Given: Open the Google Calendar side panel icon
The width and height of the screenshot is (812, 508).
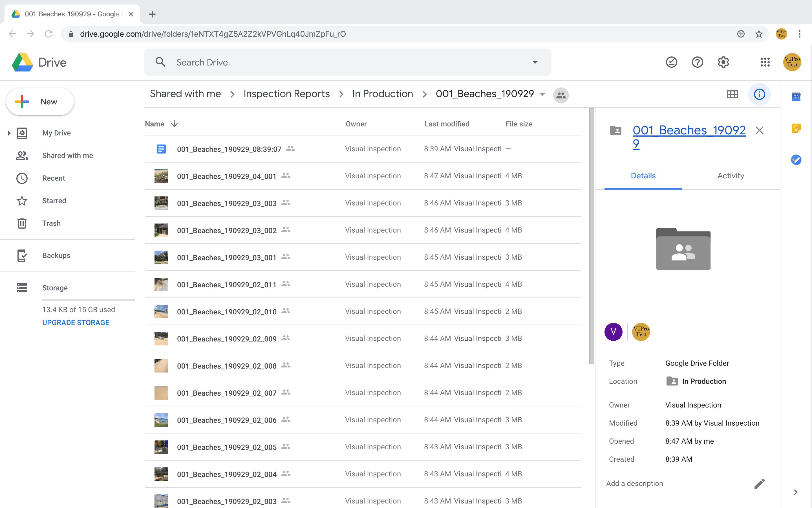Looking at the screenshot, I should point(796,97).
